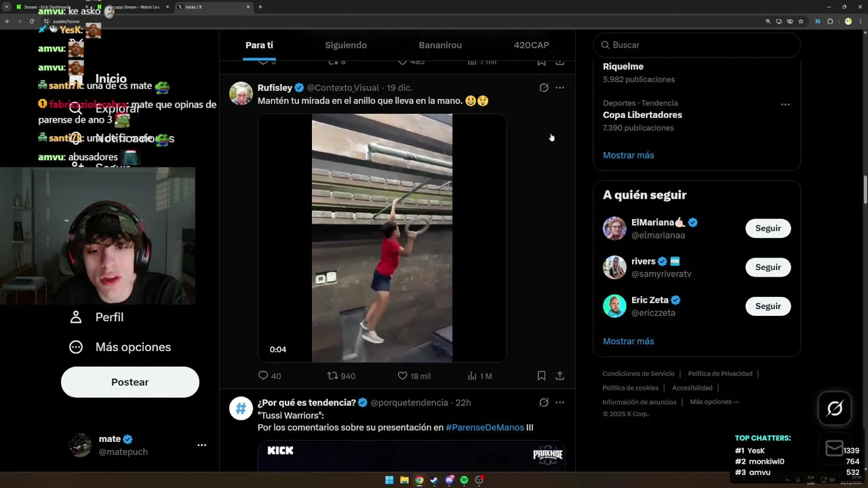Switch to the Inicio / X browser tab
This screenshot has width=868, height=488.
pyautogui.click(x=212, y=7)
